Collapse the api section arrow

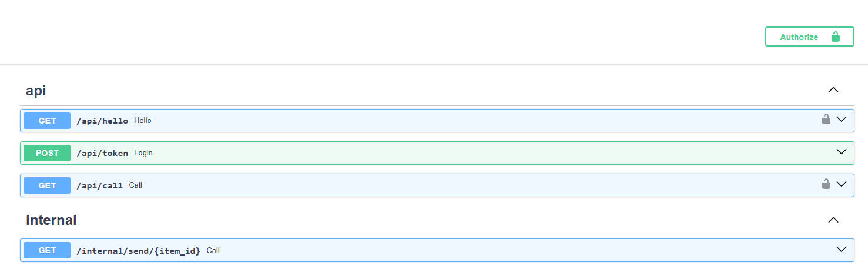point(833,90)
